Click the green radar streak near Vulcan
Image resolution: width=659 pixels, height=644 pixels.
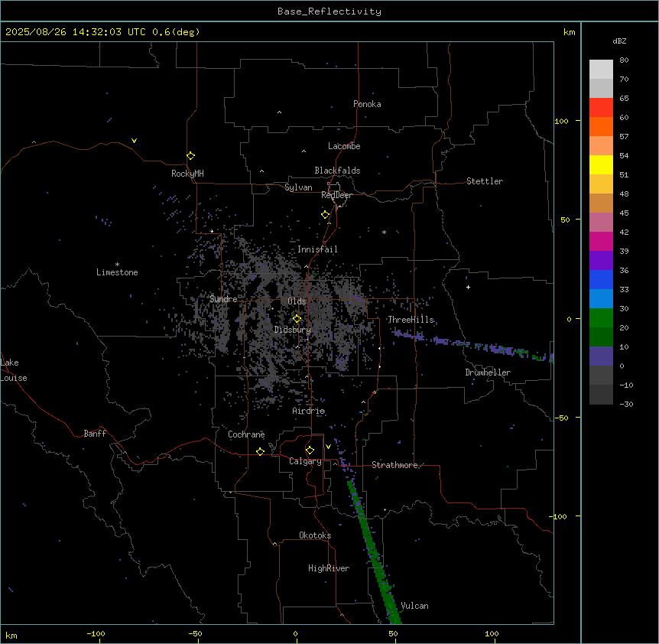[x=375, y=554]
